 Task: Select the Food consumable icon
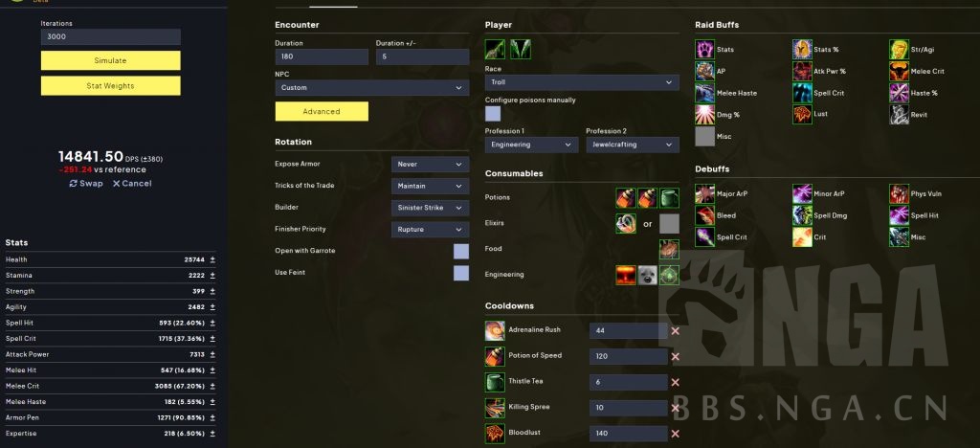(669, 249)
